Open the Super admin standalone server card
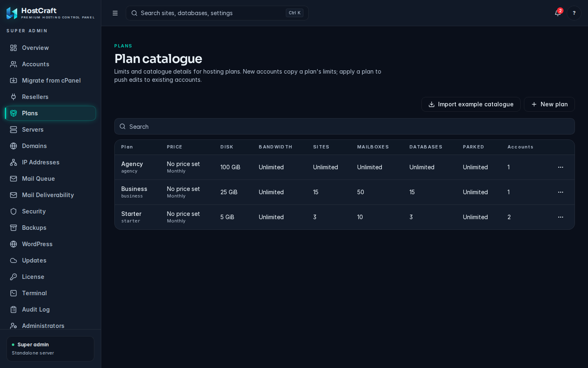The image size is (588, 368). [50, 349]
